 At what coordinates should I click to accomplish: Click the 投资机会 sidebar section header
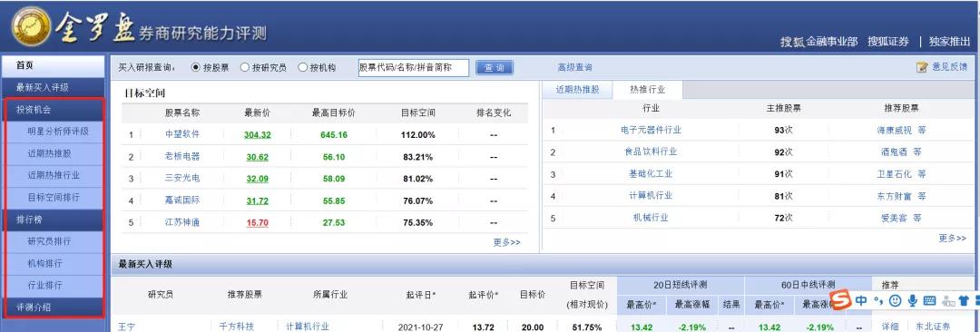tap(54, 110)
